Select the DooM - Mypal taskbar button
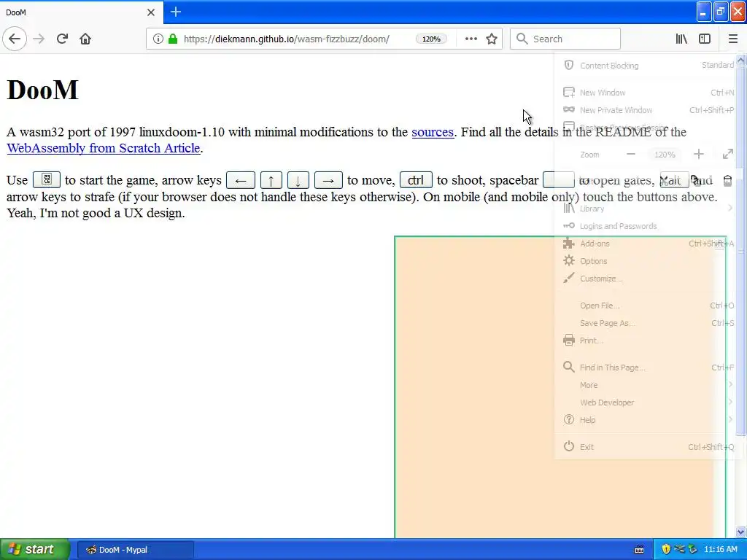Image resolution: width=747 pixels, height=560 pixels. (x=135, y=550)
